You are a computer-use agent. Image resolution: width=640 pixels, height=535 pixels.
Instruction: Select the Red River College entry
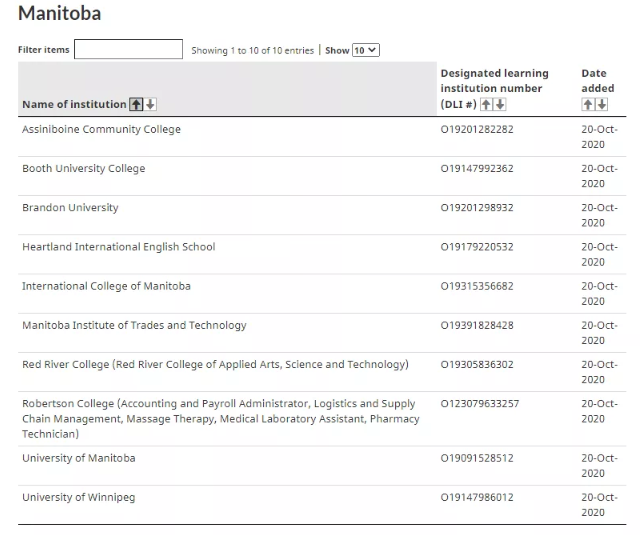pyautogui.click(x=215, y=365)
